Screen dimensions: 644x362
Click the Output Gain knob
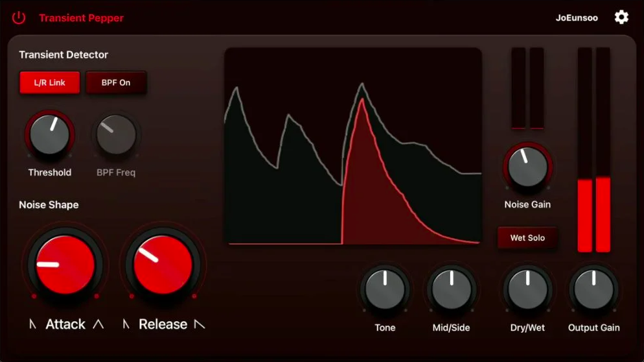(593, 290)
